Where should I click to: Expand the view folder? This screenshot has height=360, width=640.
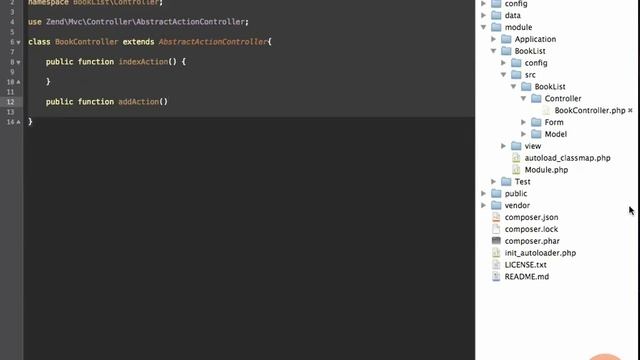503,146
